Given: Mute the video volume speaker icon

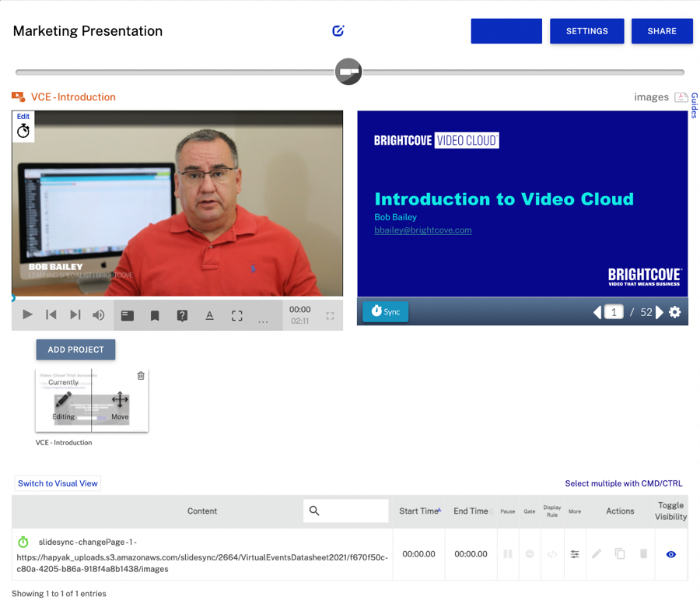Looking at the screenshot, I should tap(99, 315).
